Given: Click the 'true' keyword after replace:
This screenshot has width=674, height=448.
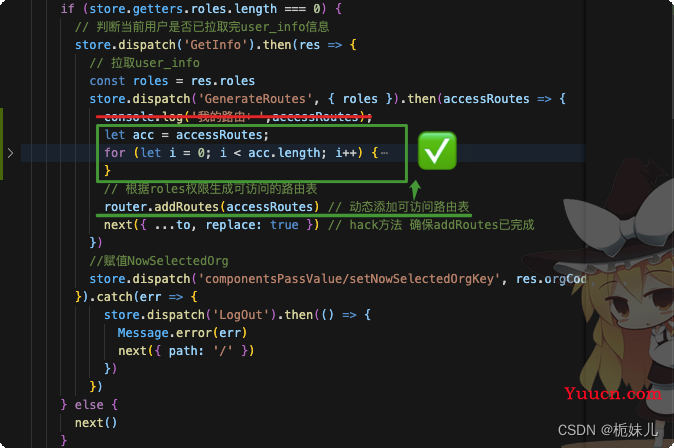Looking at the screenshot, I should point(284,225).
